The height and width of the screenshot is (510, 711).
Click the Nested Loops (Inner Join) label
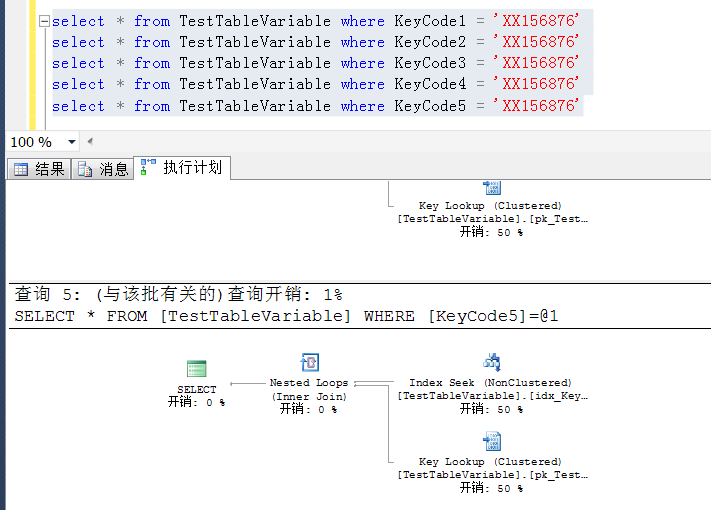tap(309, 389)
